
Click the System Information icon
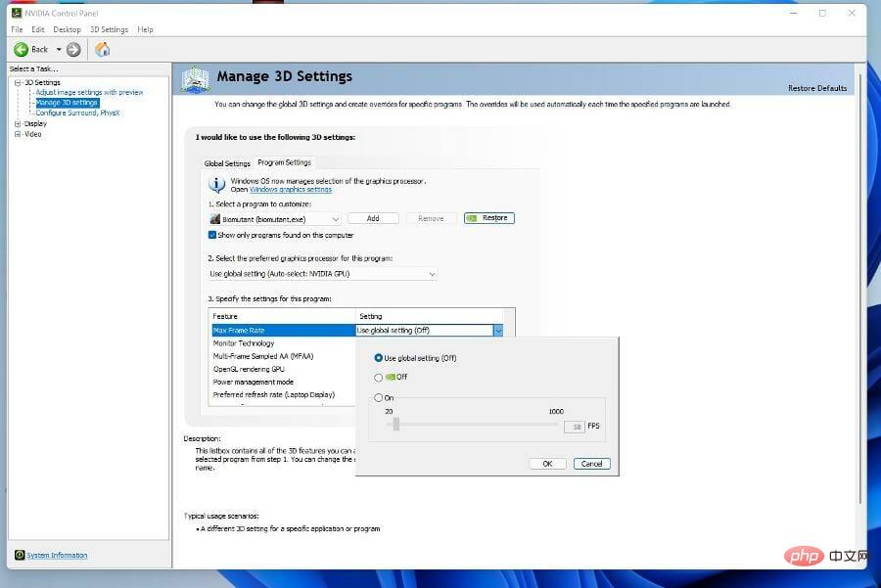(20, 555)
